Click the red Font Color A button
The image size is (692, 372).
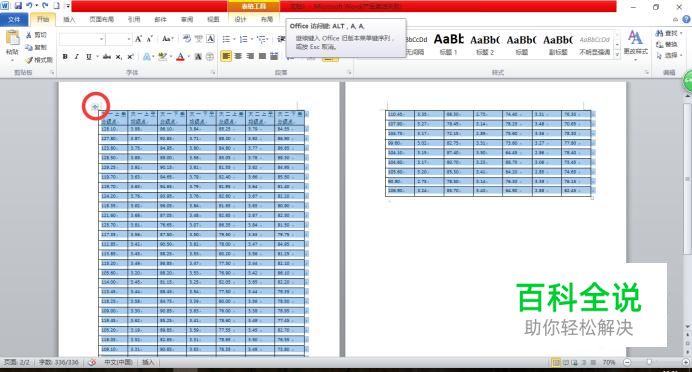tap(180, 56)
